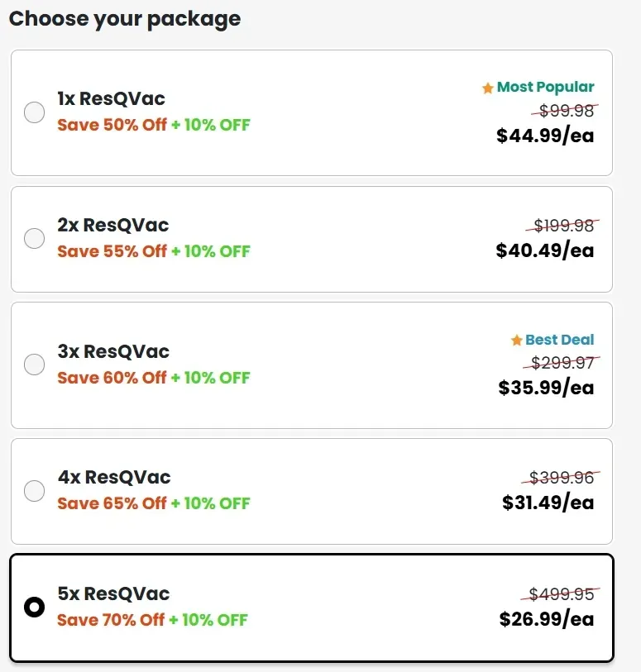The image size is (641, 672).
Task: Click the star next to Best Deal
Action: tap(519, 340)
